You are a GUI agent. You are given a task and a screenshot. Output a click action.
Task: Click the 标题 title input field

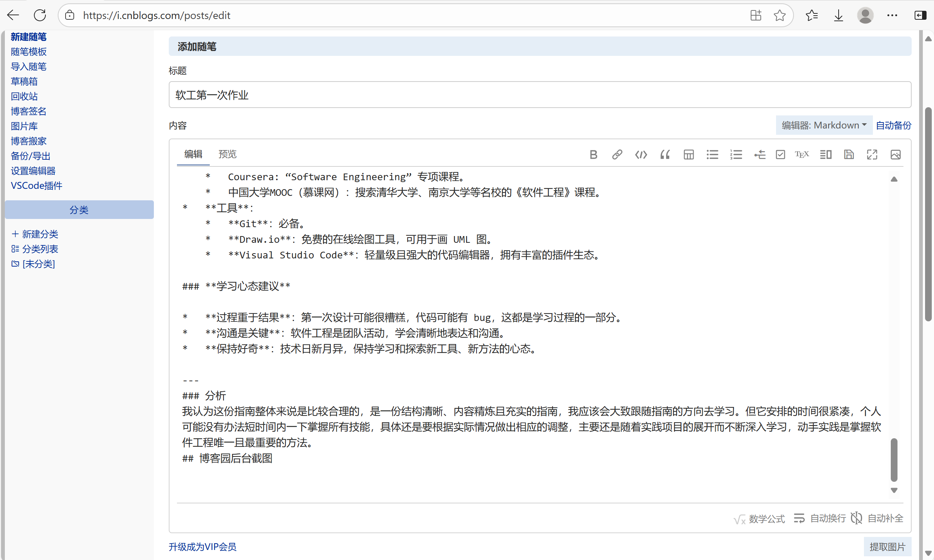click(x=539, y=95)
